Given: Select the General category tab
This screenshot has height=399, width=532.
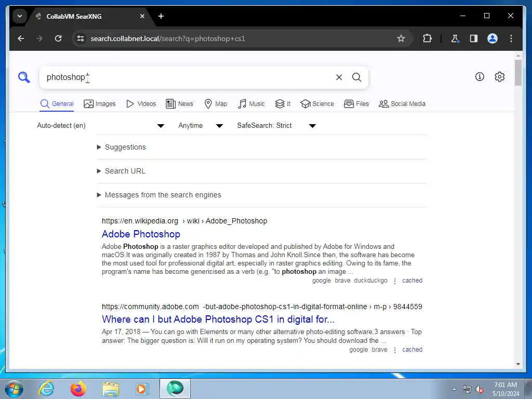Looking at the screenshot, I should [57, 104].
